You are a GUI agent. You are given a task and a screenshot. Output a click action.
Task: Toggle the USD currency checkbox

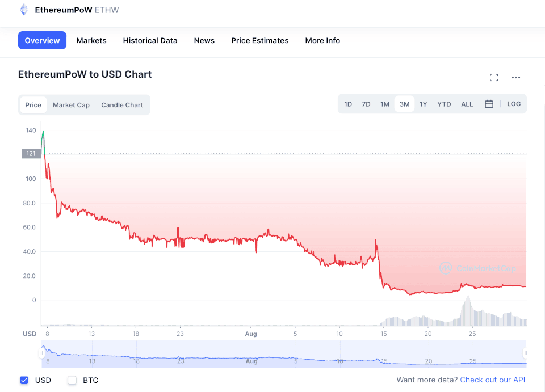(x=24, y=380)
